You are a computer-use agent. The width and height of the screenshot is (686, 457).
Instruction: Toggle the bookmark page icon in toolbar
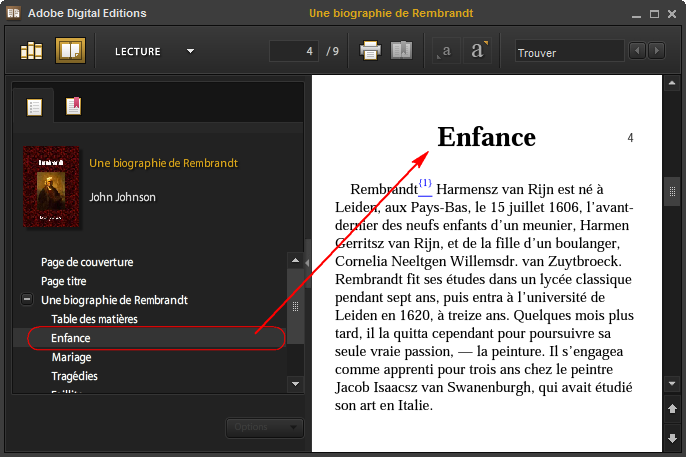[401, 50]
